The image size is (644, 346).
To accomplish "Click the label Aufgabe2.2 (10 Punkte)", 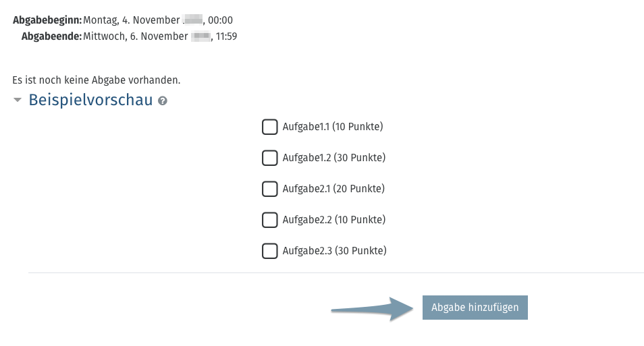I will [334, 220].
